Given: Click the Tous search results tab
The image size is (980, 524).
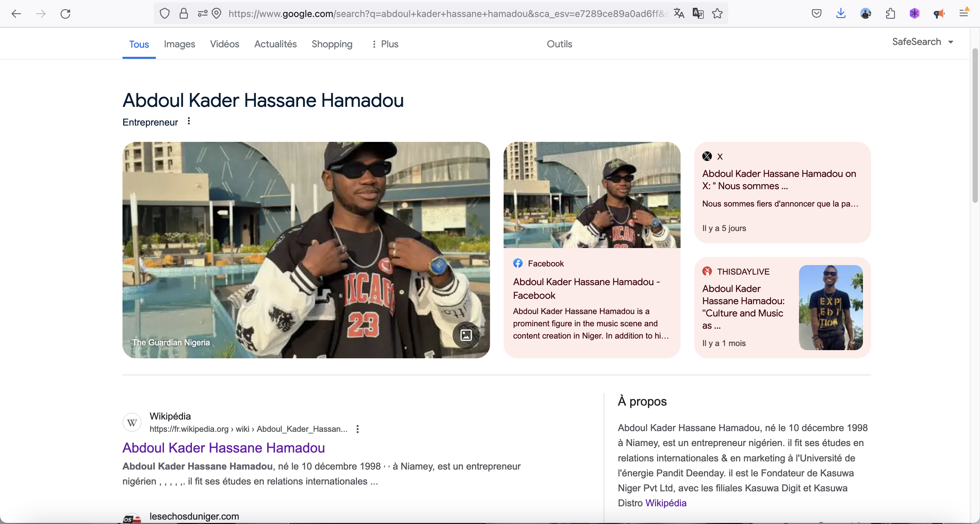Looking at the screenshot, I should point(139,44).
